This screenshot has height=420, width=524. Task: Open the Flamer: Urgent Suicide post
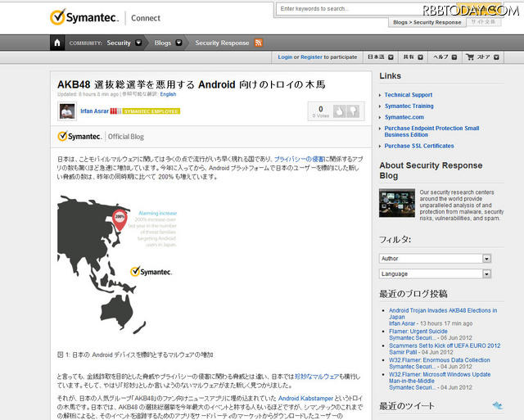coord(418,332)
